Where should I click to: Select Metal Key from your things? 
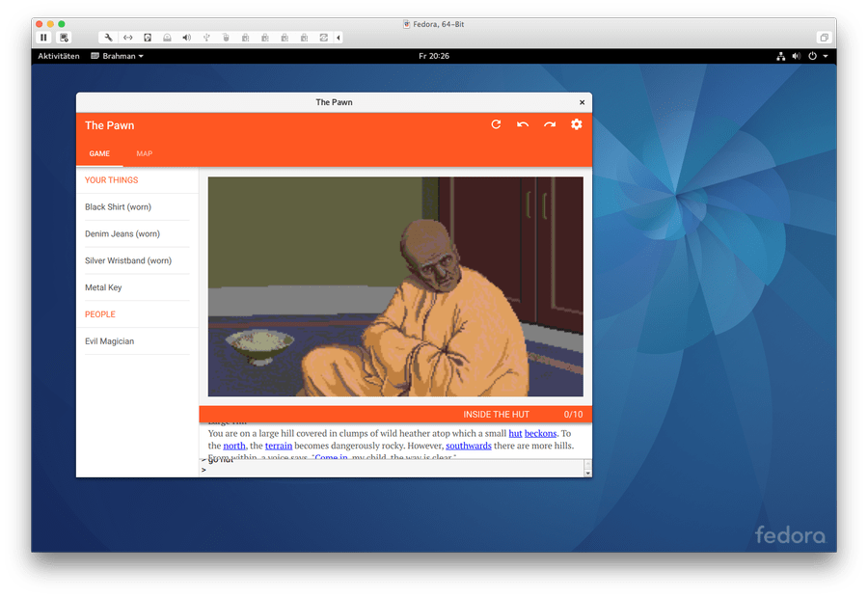pyautogui.click(x=103, y=287)
